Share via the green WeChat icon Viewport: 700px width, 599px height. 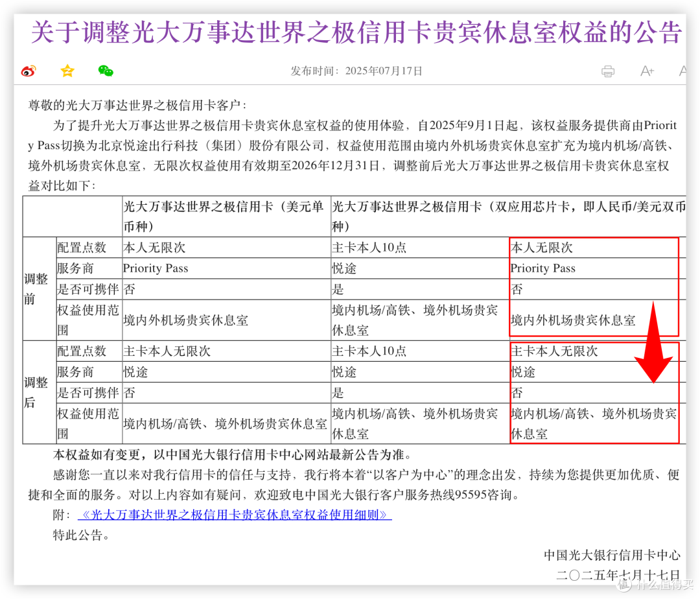106,71
